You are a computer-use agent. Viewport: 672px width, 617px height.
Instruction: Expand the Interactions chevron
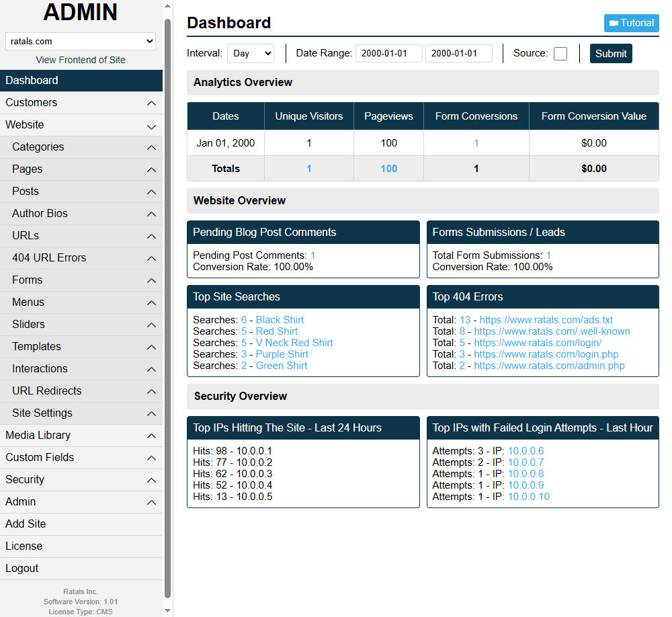151,369
